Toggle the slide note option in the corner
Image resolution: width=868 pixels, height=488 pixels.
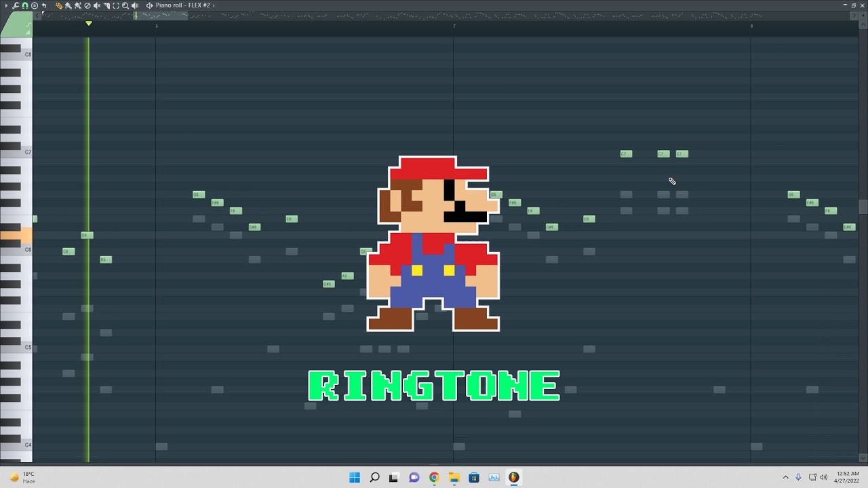coord(29,25)
